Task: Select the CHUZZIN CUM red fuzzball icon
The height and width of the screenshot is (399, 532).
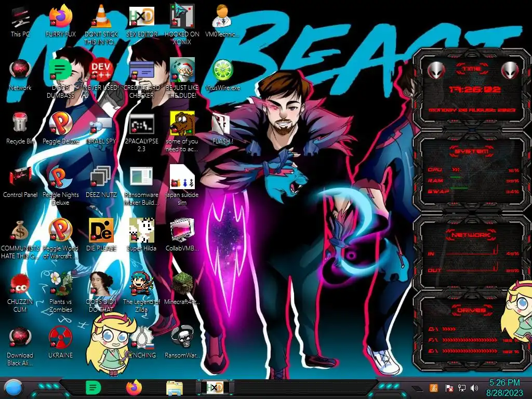Action: coord(20,293)
